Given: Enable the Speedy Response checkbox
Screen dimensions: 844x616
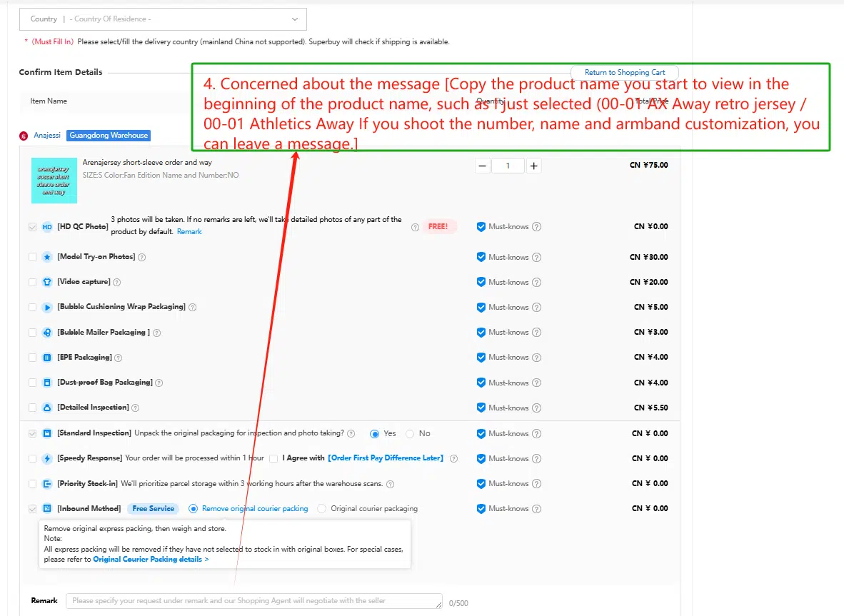Looking at the screenshot, I should coord(32,458).
